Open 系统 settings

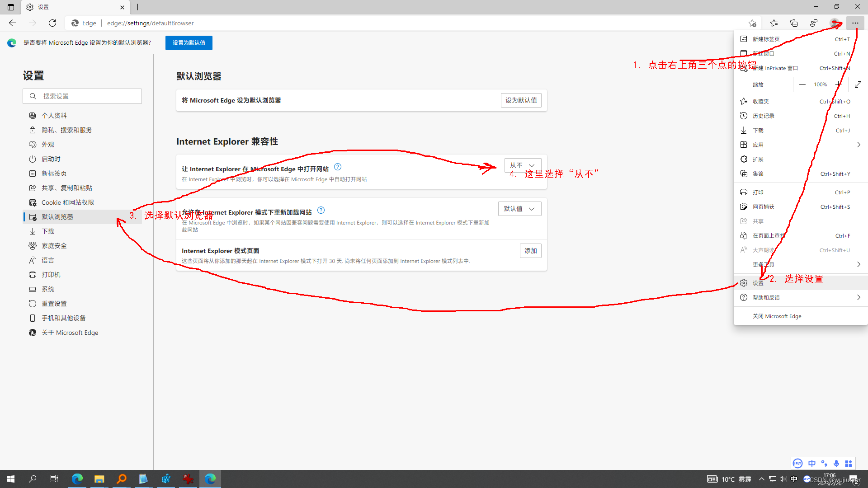[82, 289]
